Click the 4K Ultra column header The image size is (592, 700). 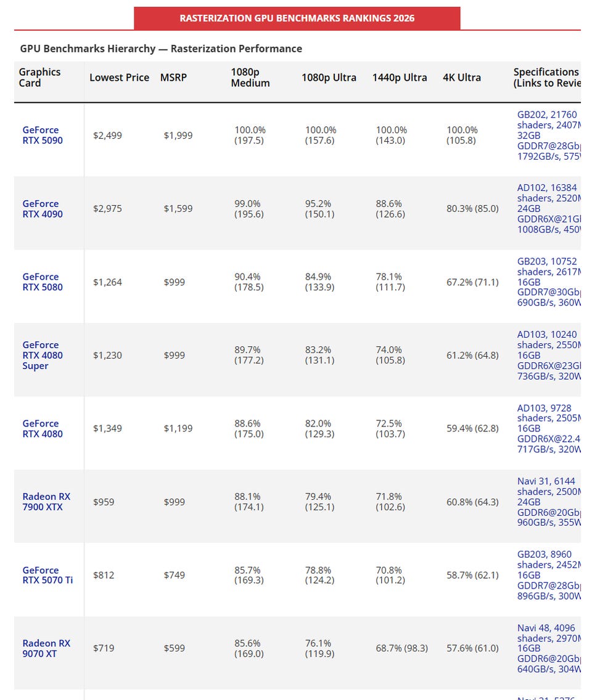pyautogui.click(x=462, y=78)
